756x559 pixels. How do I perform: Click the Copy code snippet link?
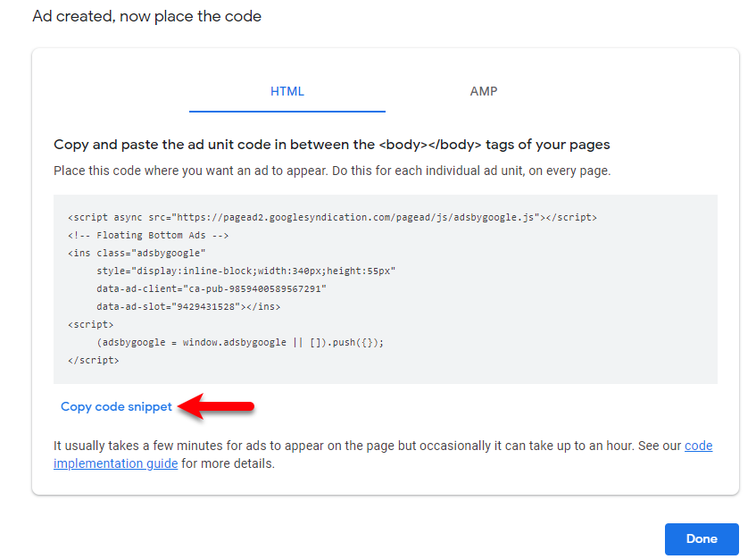(116, 406)
